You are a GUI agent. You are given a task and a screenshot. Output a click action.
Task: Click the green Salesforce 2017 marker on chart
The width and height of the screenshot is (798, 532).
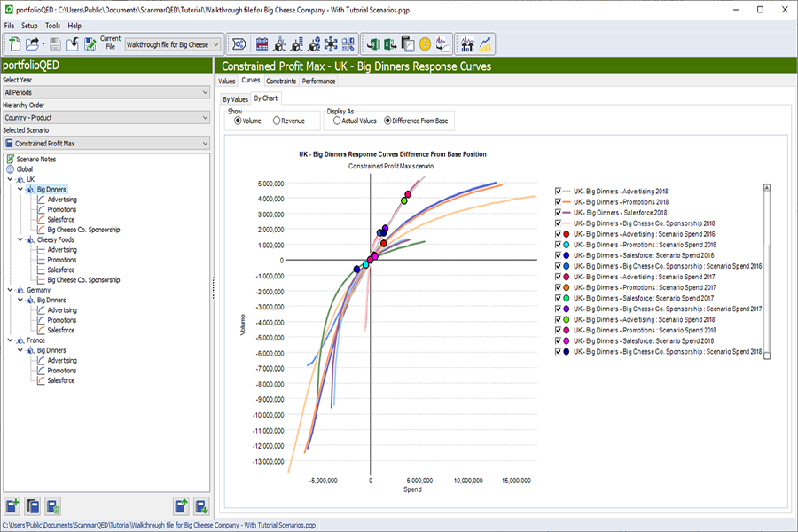(x=404, y=200)
